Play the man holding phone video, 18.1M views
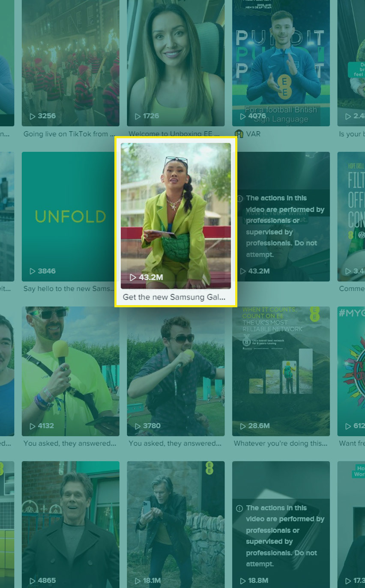The width and height of the screenshot is (365, 588). tap(176, 524)
